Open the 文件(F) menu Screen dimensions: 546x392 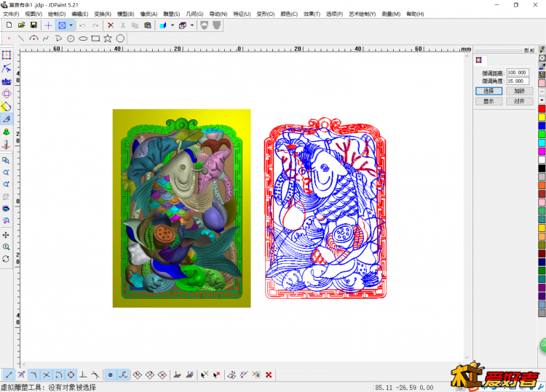[x=11, y=14]
